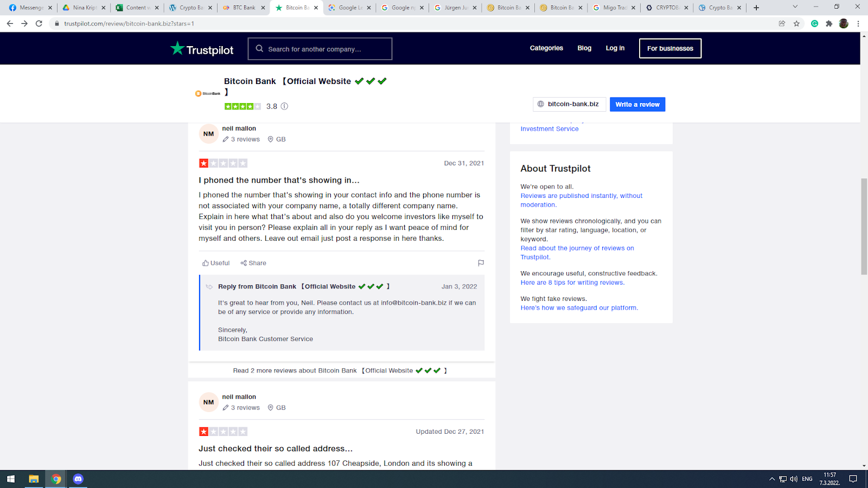Open 'Read about the journey of reviews' link
868x488 pixels.
point(577,253)
